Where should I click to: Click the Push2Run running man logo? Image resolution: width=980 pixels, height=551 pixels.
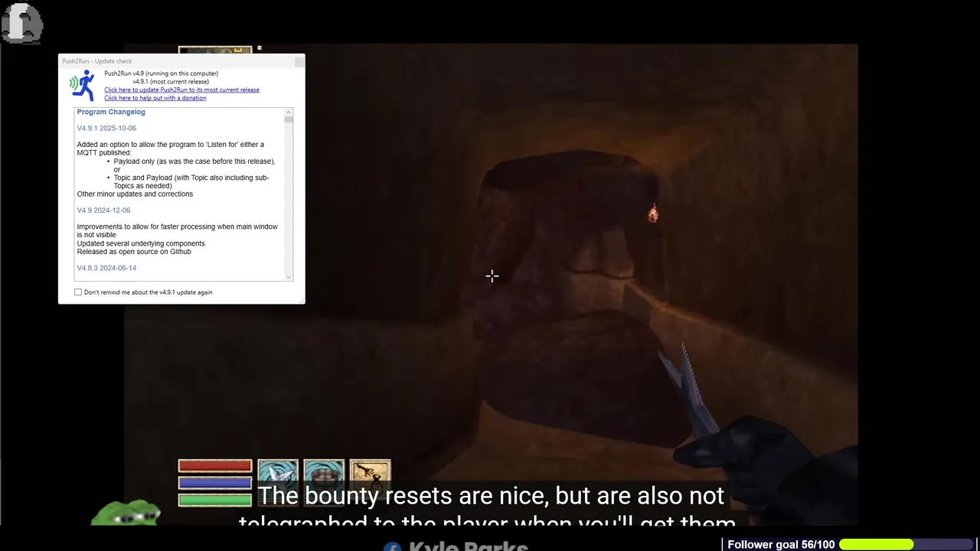pyautogui.click(x=82, y=86)
